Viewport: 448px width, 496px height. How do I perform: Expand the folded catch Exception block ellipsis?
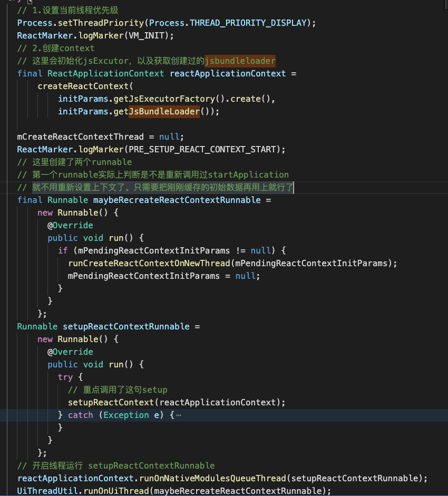tap(178, 415)
